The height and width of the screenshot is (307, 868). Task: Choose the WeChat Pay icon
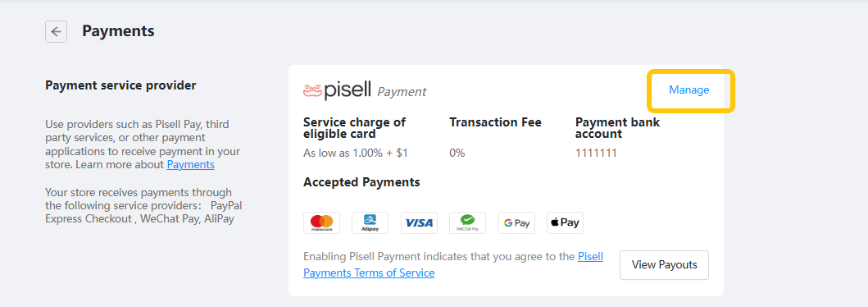click(467, 222)
